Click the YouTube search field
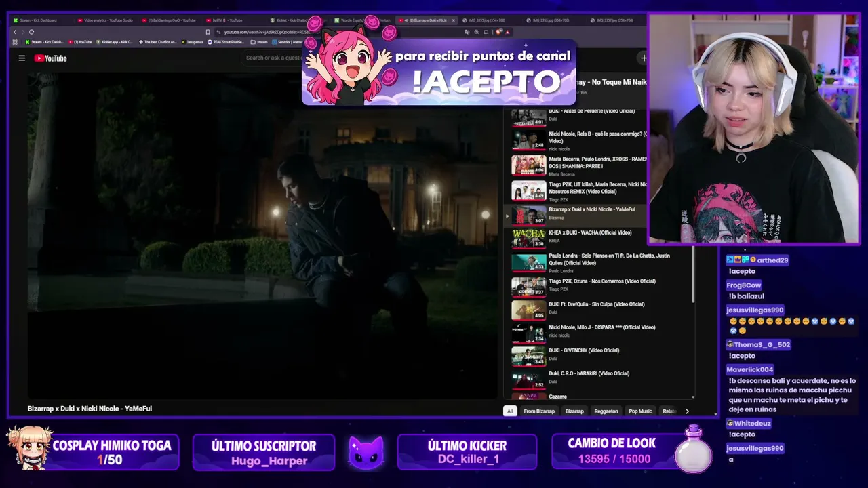Viewport: 868px width, 488px height. click(x=274, y=58)
